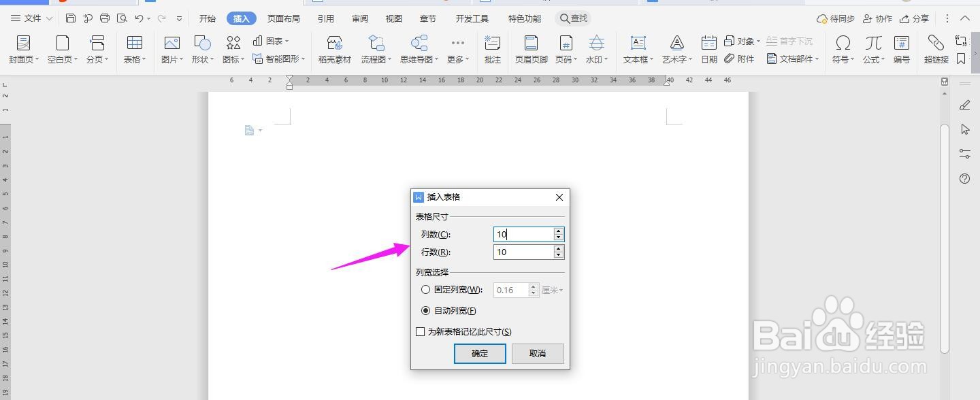Click the 查找 (Find) search box

(573, 18)
